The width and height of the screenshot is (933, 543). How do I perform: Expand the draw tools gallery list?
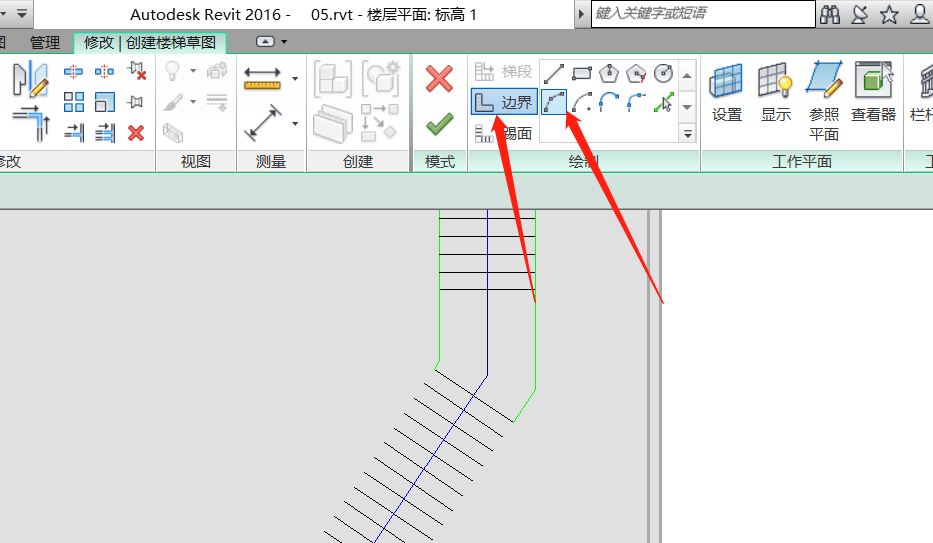coord(687,132)
